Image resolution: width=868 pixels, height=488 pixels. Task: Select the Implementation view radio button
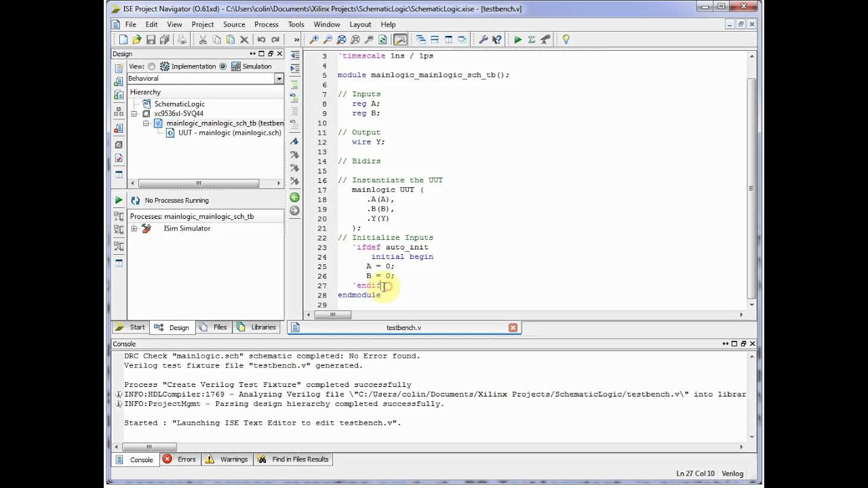pos(152,66)
